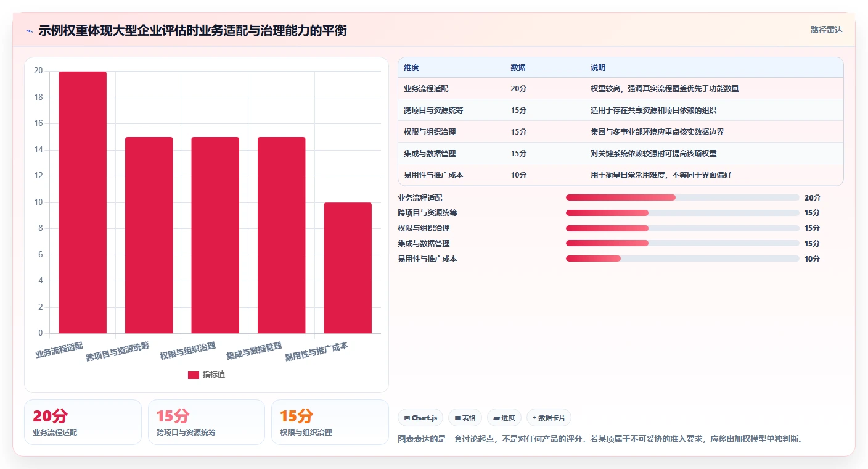Click the 集成与数据管理 bar in chart

pos(281,235)
